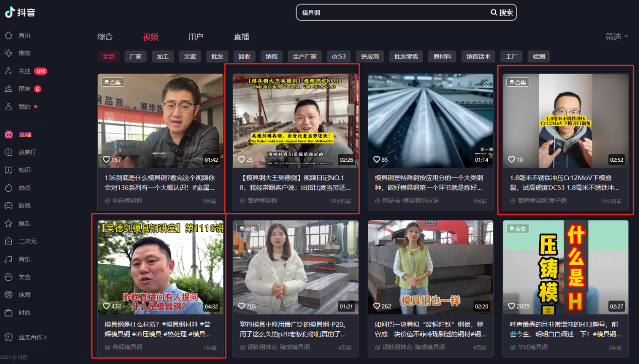Select the 检测 filter chip
Image resolution: width=639 pixels, height=364 pixels.
[x=539, y=56]
